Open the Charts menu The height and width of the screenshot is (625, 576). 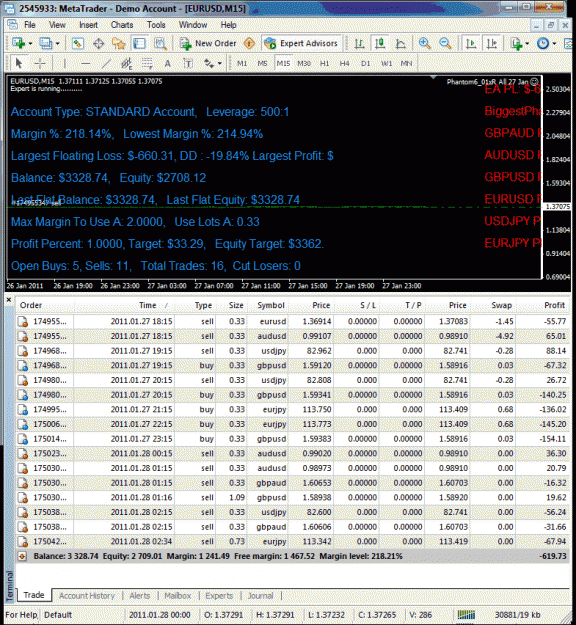[122, 25]
